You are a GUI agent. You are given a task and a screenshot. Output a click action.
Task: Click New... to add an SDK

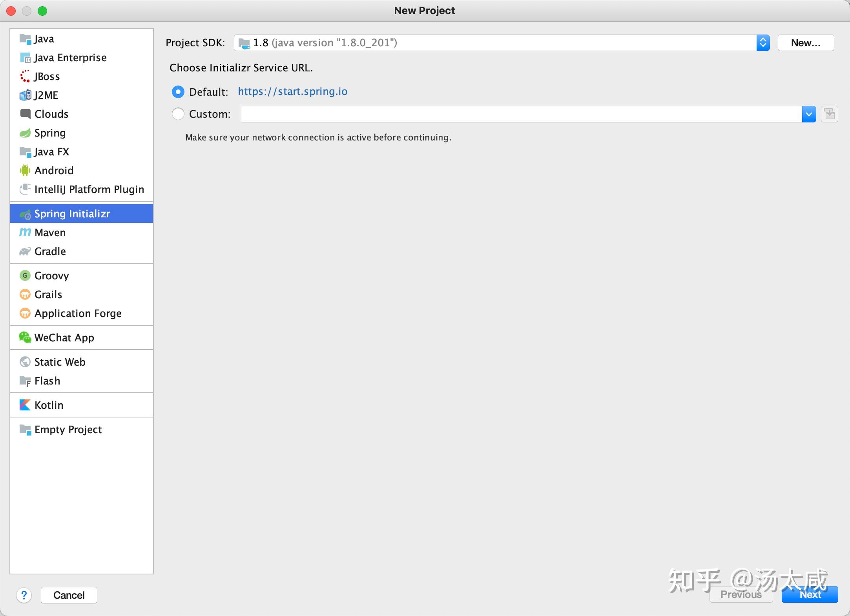(805, 43)
